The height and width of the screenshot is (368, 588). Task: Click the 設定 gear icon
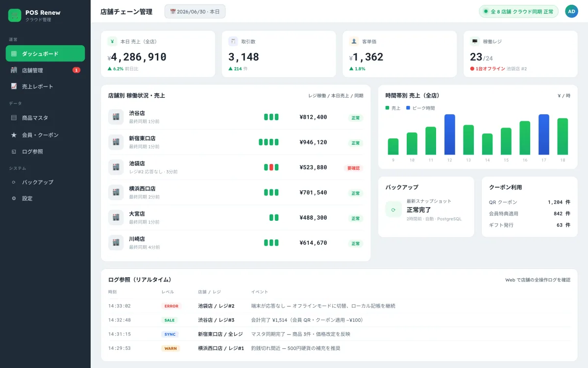coord(14,198)
